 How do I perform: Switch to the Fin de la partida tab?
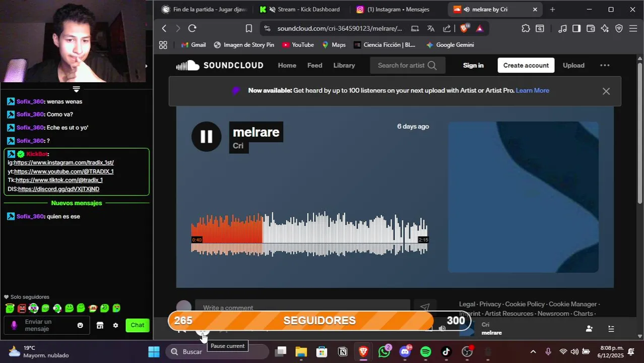click(x=205, y=10)
